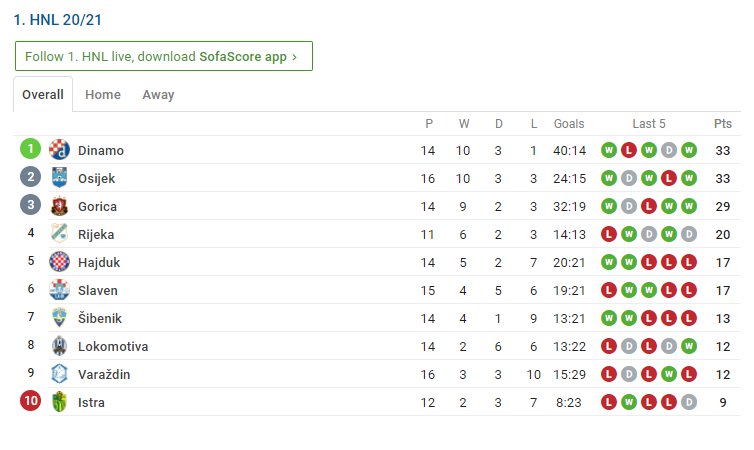The image size is (754, 450).
Task: Click the green position 1 badge
Action: tap(31, 150)
